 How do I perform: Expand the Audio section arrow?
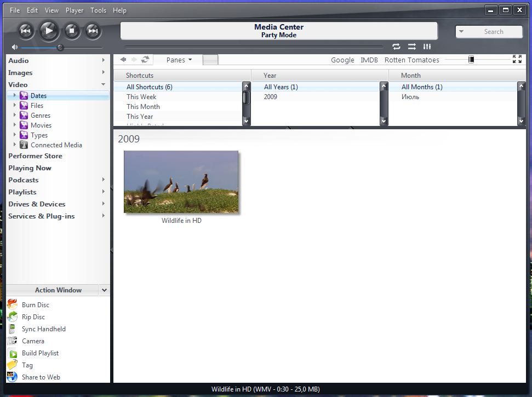click(103, 60)
